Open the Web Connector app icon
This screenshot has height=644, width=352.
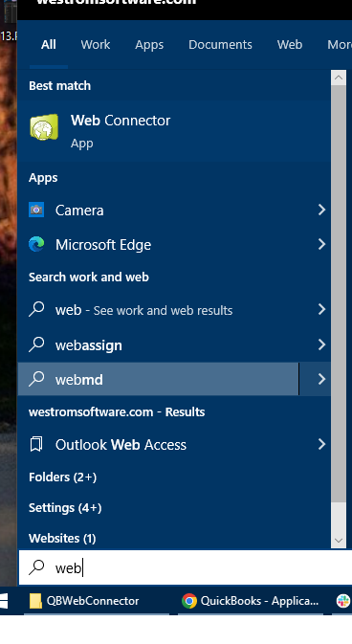point(44,127)
